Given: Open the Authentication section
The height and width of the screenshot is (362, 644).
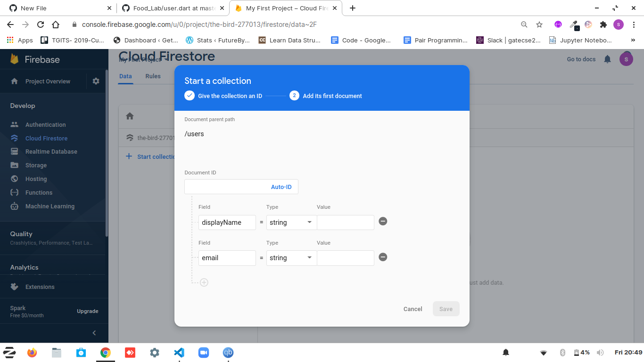Looking at the screenshot, I should point(45,125).
